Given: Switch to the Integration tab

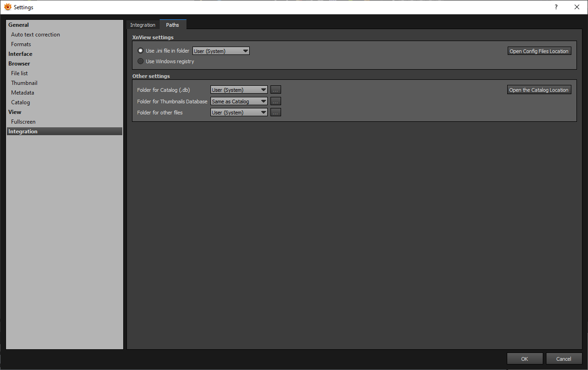Looking at the screenshot, I should [143, 25].
